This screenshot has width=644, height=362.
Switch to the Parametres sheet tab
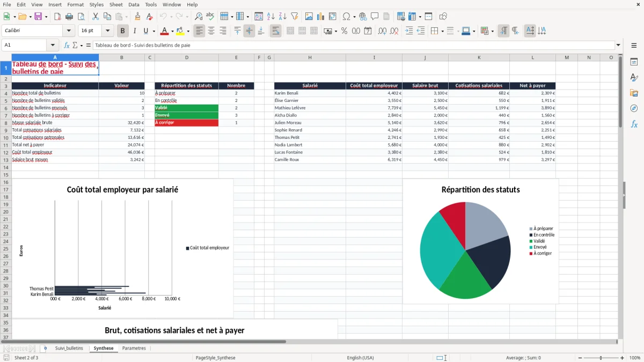[134, 349]
